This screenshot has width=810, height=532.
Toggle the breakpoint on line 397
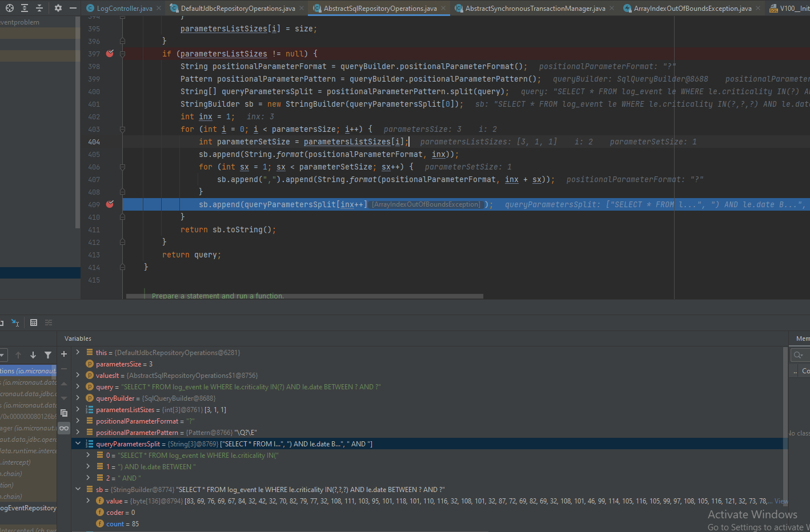pos(110,53)
